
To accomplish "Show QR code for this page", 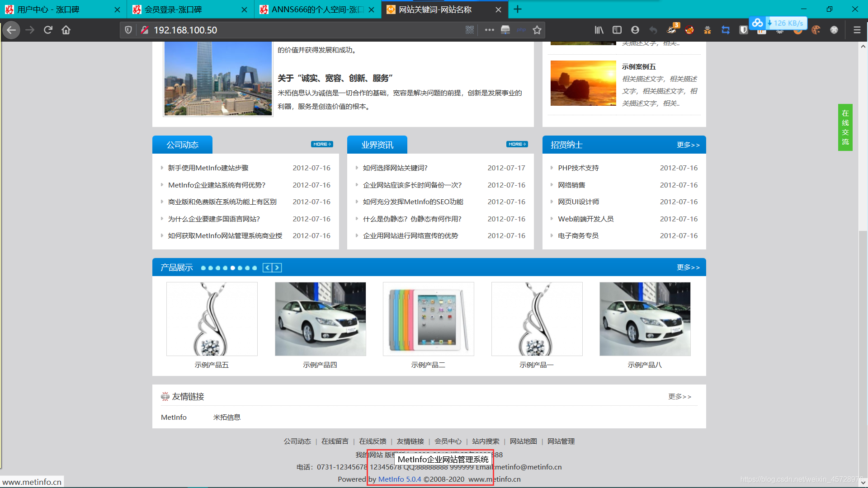I will click(470, 30).
